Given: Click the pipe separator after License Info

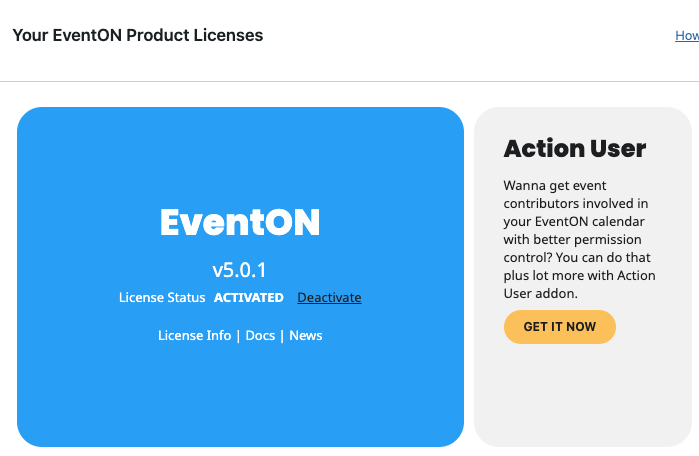Looking at the screenshot, I should pyautogui.click(x=238, y=336).
